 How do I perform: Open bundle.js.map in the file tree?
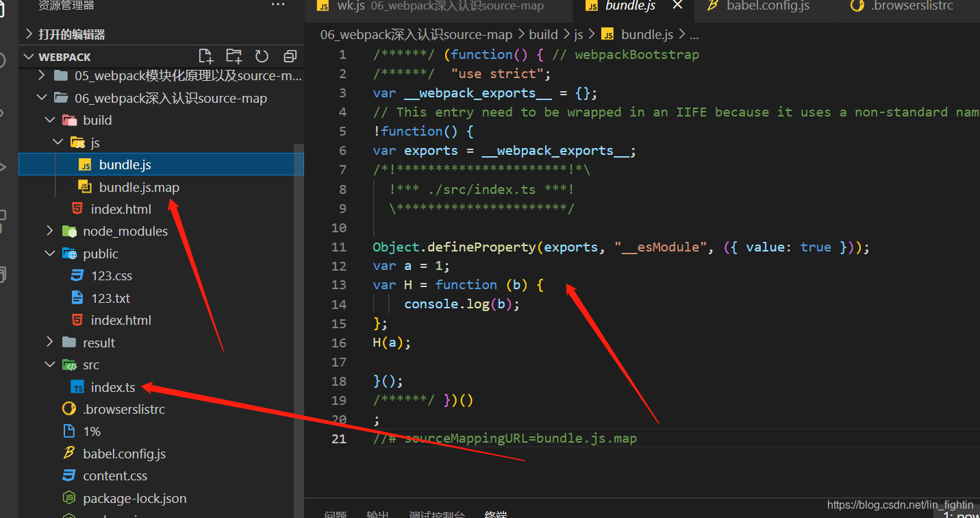(x=139, y=187)
